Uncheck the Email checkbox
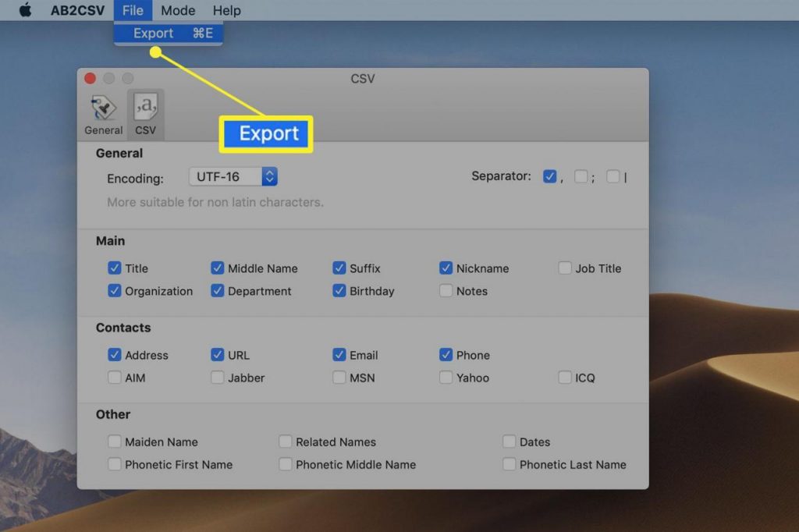 pyautogui.click(x=339, y=355)
